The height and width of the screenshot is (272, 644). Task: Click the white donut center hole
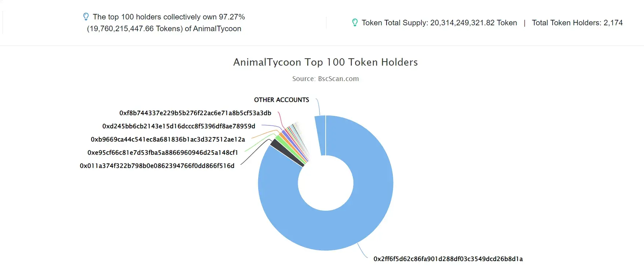(x=326, y=183)
